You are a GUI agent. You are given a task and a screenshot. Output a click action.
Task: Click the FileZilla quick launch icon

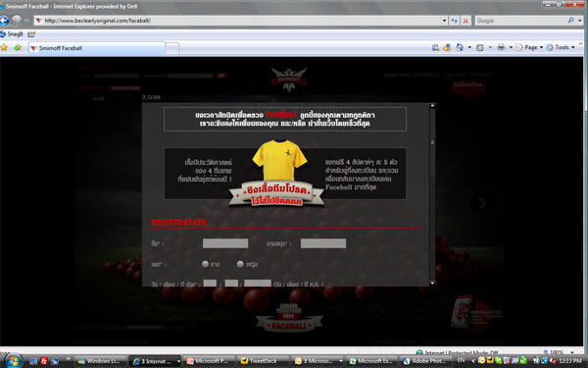44,361
